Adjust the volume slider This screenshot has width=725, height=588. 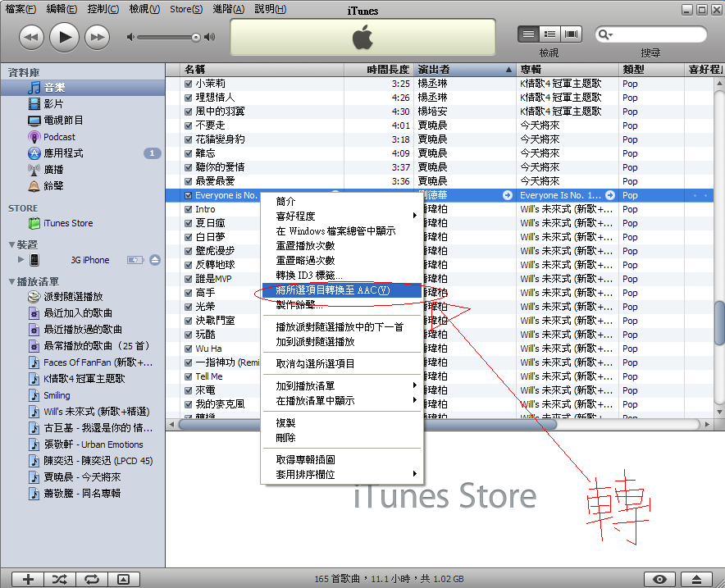point(195,37)
